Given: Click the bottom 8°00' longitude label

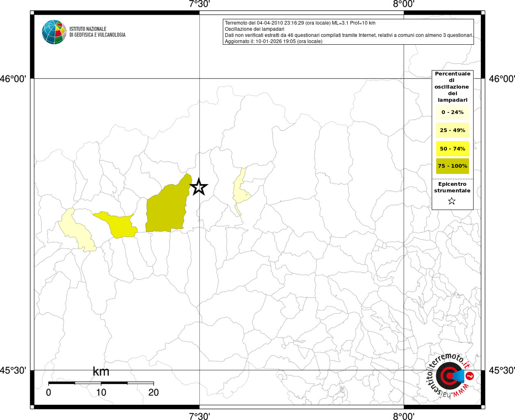Looking at the screenshot, I should pyautogui.click(x=404, y=416).
